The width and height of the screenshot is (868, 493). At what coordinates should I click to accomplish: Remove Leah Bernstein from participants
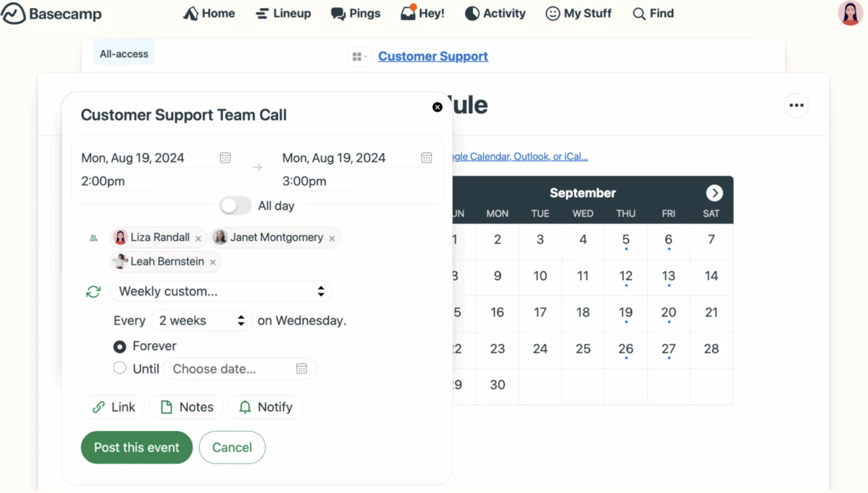[x=212, y=262]
